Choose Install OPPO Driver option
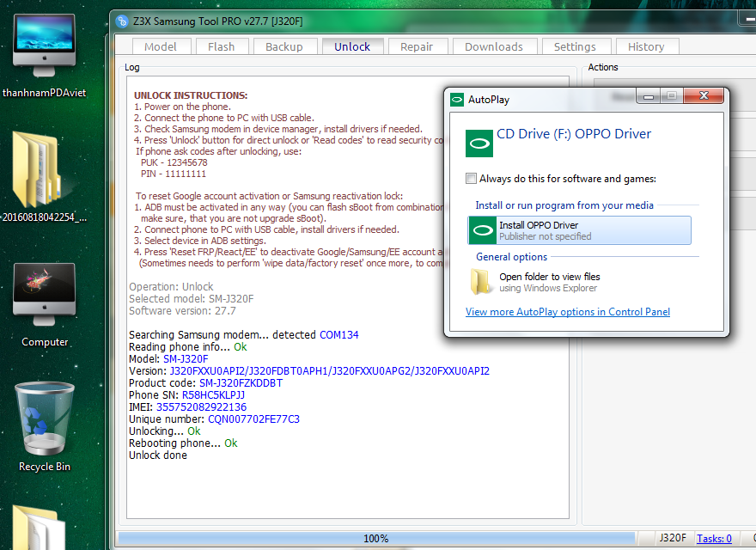Viewport: 756px width, 550px height. (x=580, y=230)
